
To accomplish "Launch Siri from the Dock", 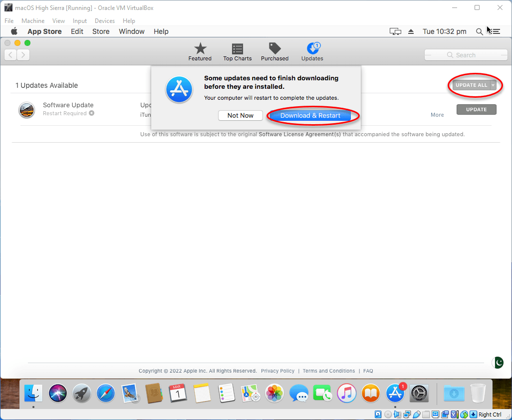I will click(x=58, y=393).
